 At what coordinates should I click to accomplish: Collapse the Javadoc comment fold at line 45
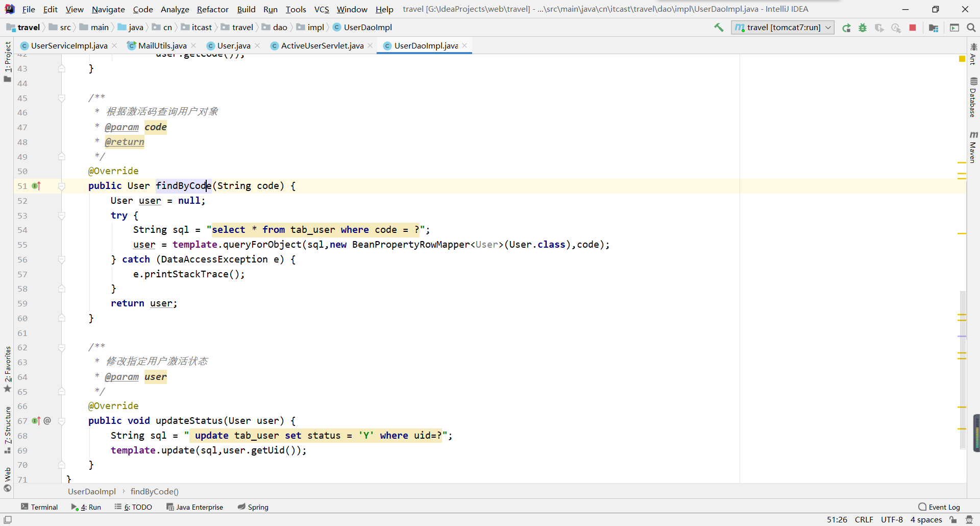pyautogui.click(x=62, y=98)
